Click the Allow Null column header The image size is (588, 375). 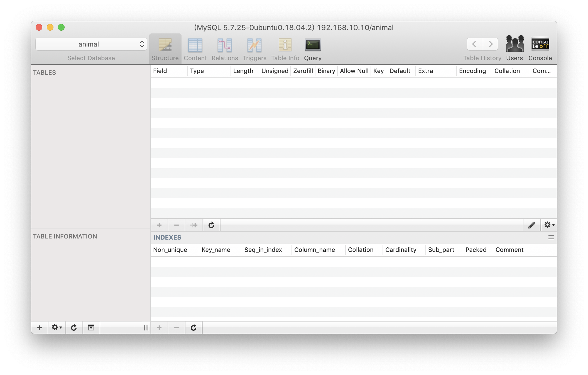coord(354,71)
